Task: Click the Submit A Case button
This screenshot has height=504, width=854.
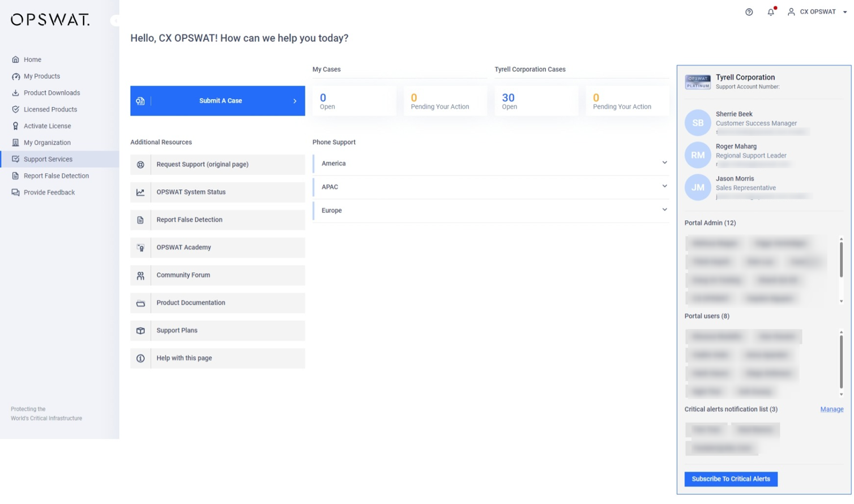Action: (x=217, y=101)
